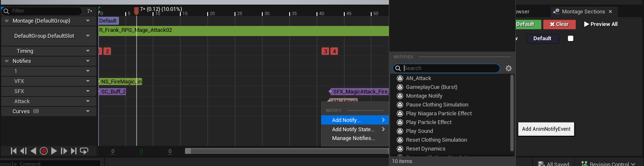Open the VFX track dropdown
Image resolution: width=644 pixels, height=166 pixels.
coord(88,81)
